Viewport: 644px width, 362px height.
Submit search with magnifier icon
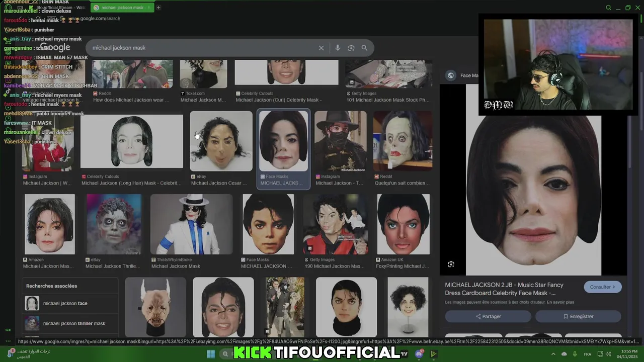[364, 48]
